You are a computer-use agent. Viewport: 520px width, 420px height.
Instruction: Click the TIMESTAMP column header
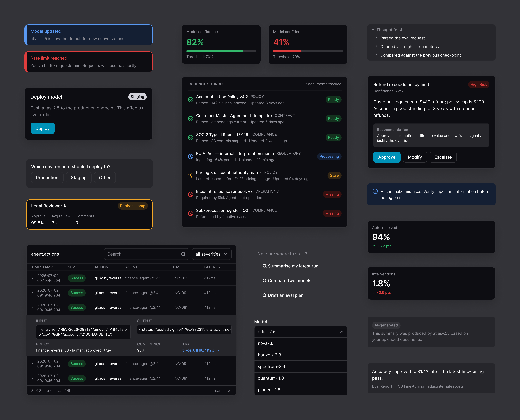tap(42, 267)
